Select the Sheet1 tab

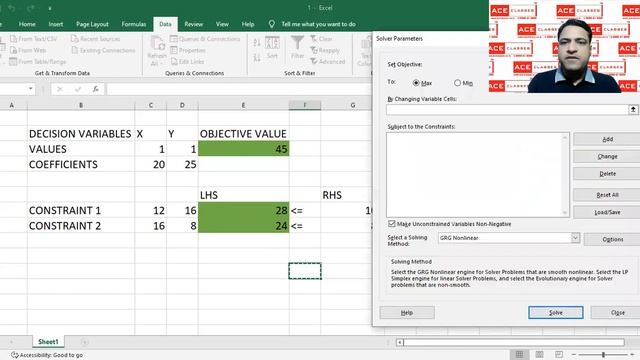[x=48, y=342]
